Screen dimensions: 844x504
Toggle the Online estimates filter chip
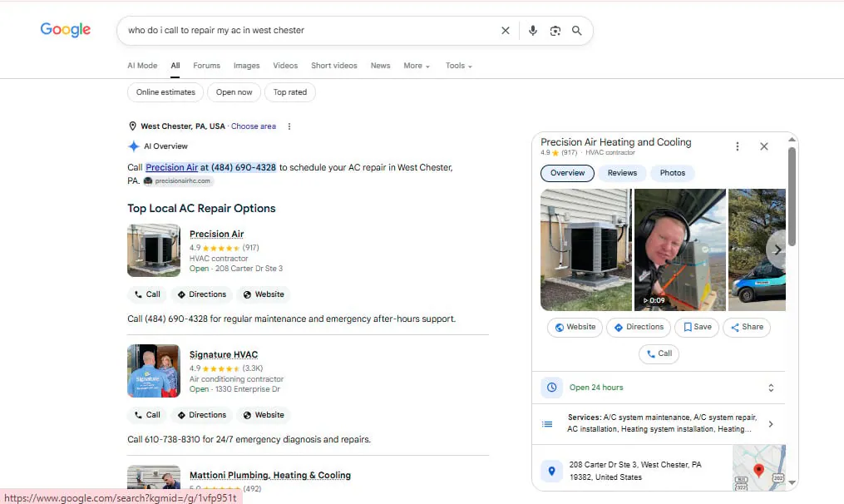click(x=165, y=92)
